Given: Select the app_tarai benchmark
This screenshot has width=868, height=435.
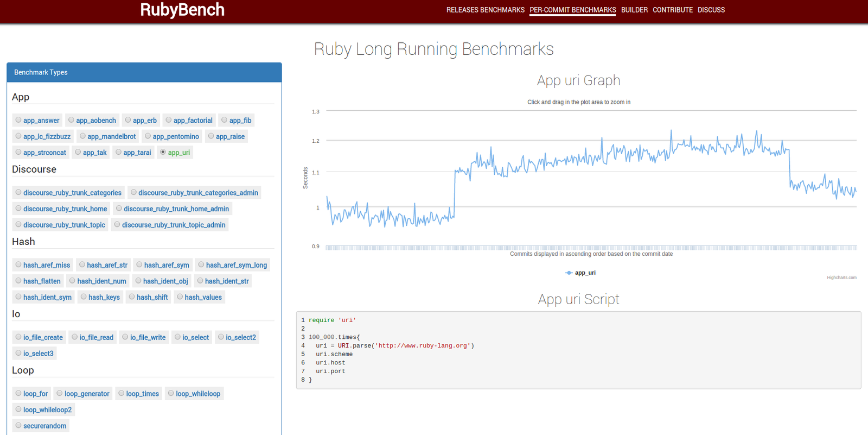Looking at the screenshot, I should [x=133, y=153].
